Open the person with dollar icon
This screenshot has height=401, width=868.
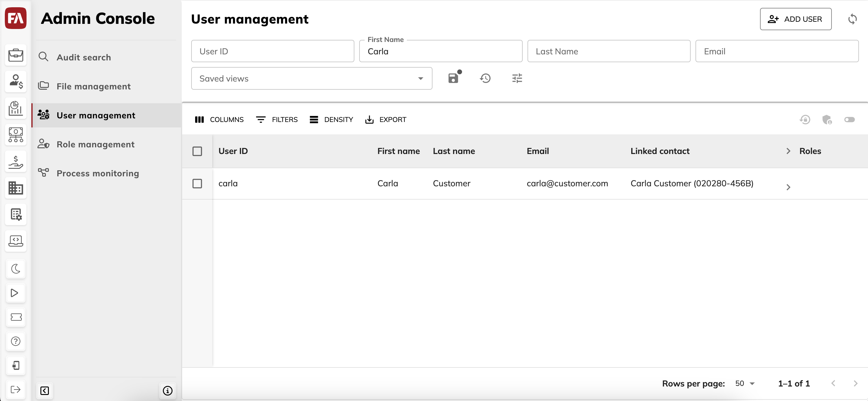pos(15,82)
